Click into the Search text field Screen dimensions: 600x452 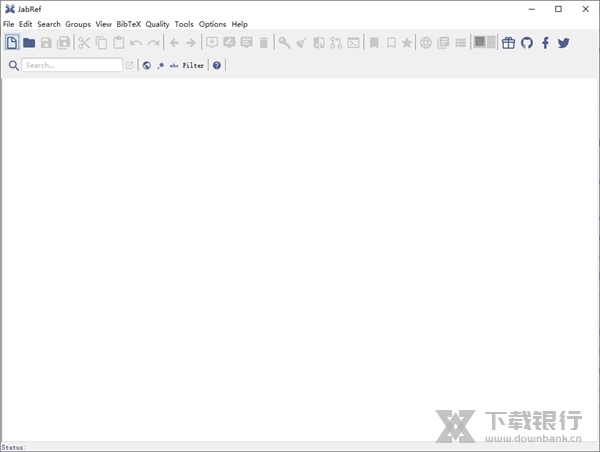coord(72,66)
